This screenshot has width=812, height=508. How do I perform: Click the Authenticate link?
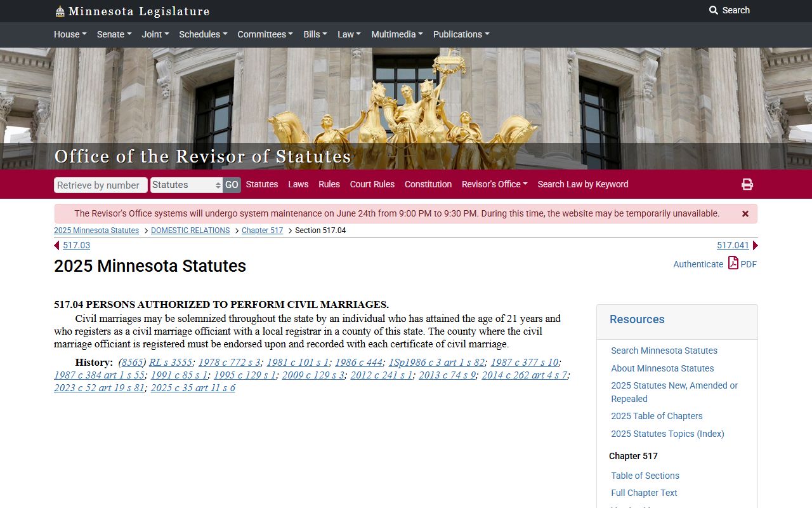698,264
